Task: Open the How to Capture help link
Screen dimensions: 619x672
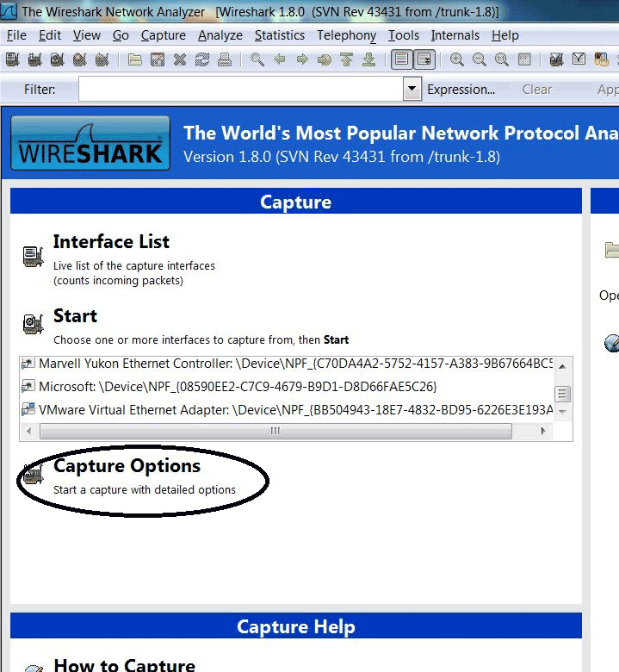Action: [124, 665]
